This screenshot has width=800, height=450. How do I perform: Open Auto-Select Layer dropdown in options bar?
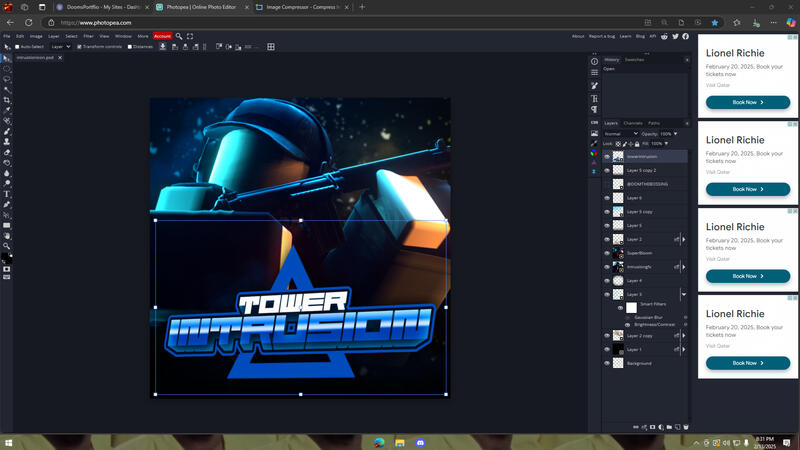tap(61, 46)
